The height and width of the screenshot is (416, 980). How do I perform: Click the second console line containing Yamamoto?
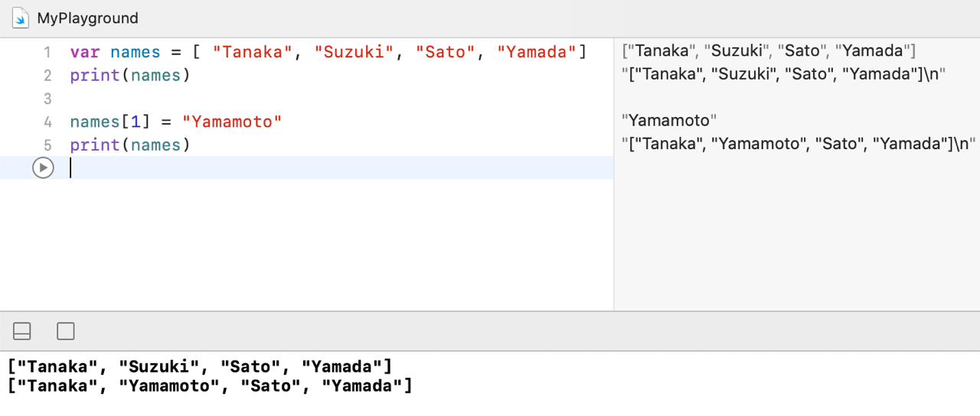click(x=210, y=386)
